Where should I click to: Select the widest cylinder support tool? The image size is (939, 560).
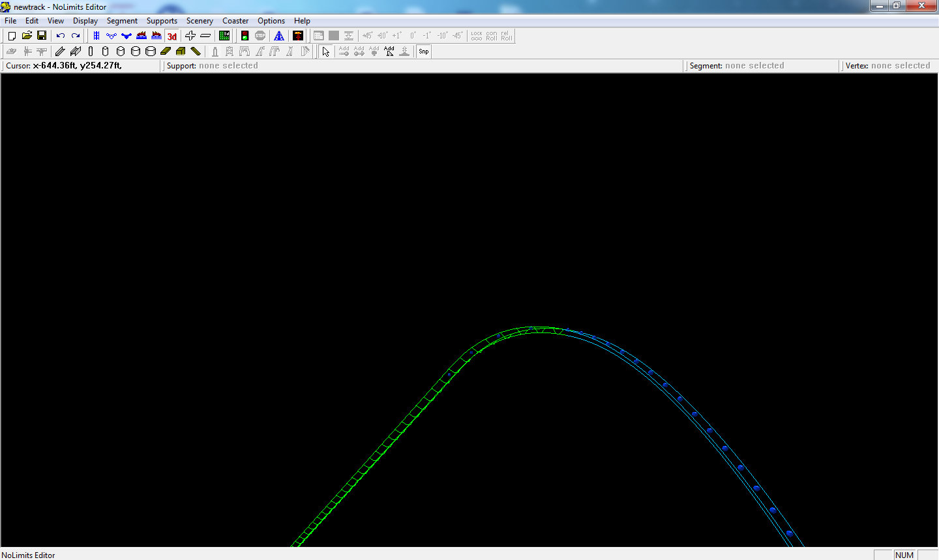(151, 51)
